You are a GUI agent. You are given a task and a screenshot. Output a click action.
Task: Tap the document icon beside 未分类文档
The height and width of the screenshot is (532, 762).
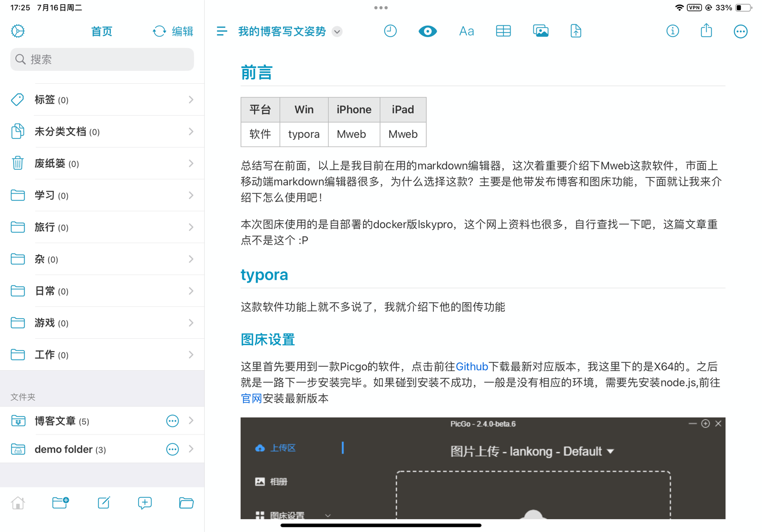pos(18,131)
